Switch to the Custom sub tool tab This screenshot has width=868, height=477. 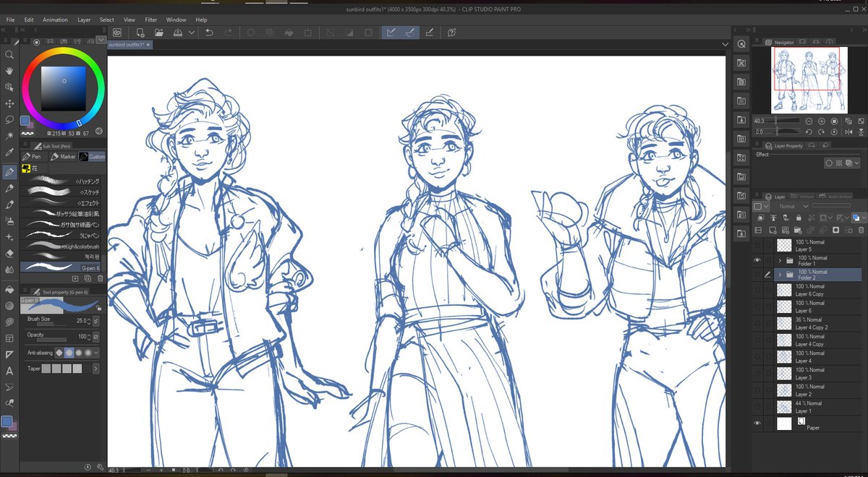coord(93,156)
